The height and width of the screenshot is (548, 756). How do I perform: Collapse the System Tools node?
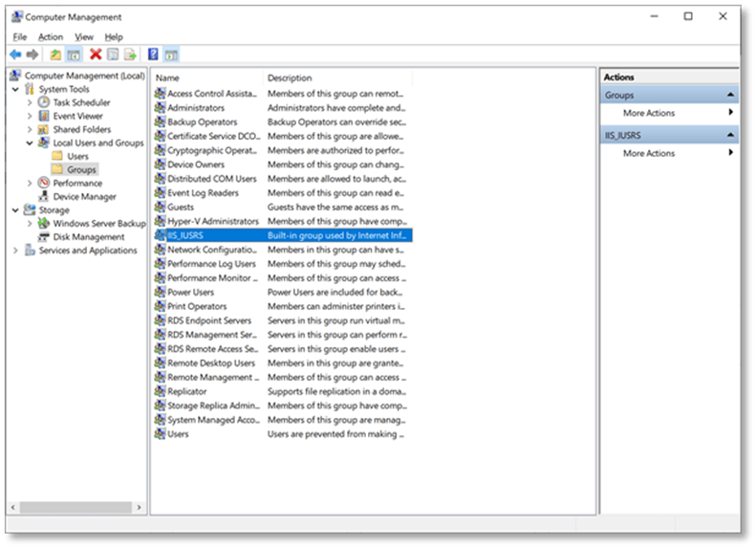click(x=16, y=89)
